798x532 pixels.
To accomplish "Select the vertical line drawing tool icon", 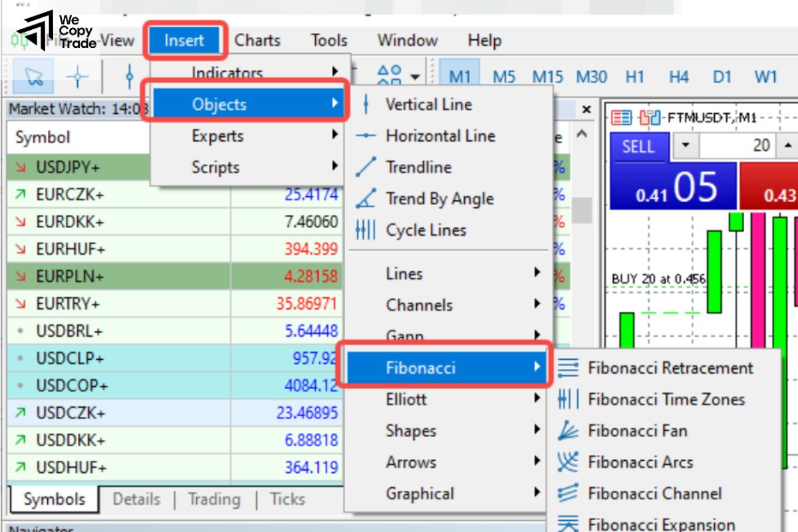I will tap(128, 75).
